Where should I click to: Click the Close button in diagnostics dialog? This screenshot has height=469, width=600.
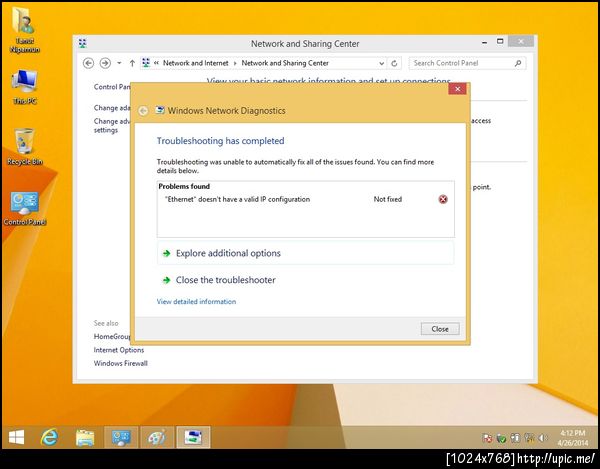point(440,329)
